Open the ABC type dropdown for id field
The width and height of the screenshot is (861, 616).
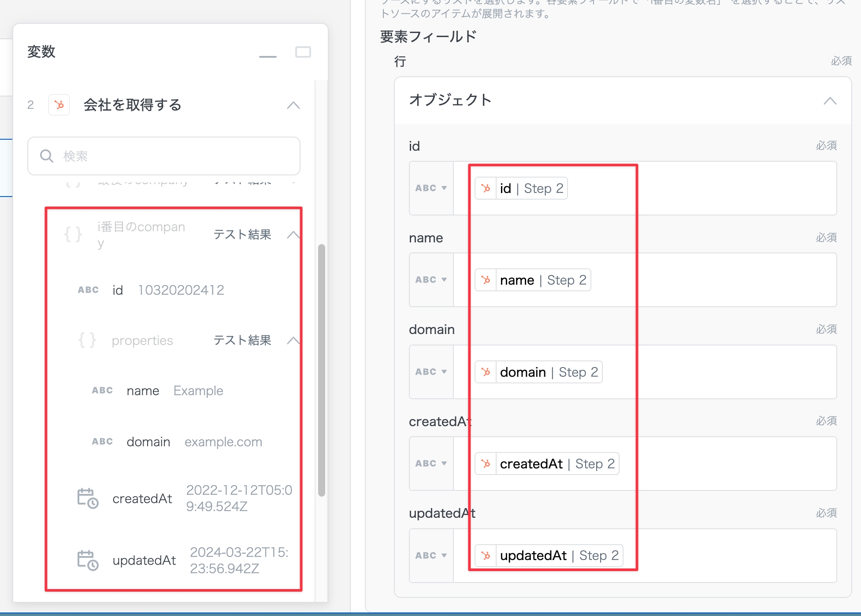click(x=431, y=188)
